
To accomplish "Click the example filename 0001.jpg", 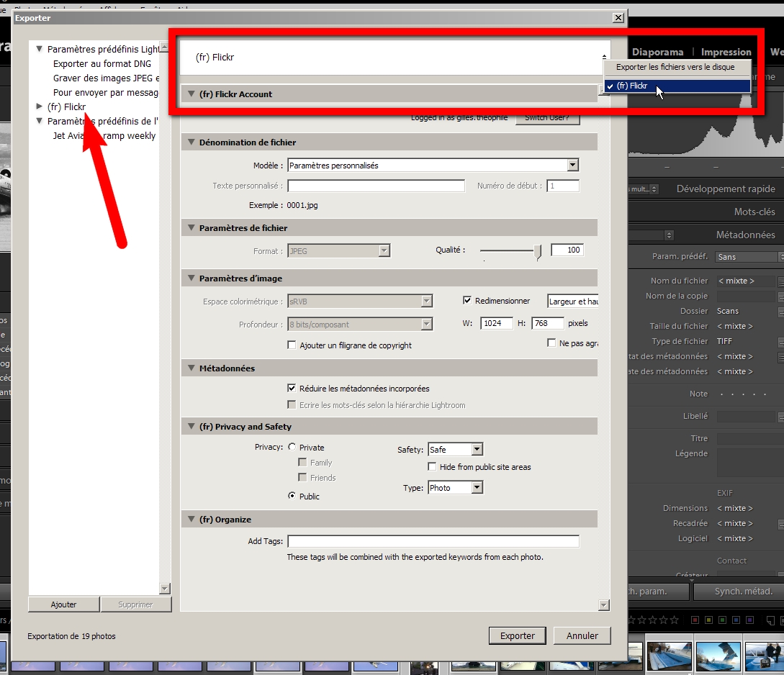I will 302,205.
